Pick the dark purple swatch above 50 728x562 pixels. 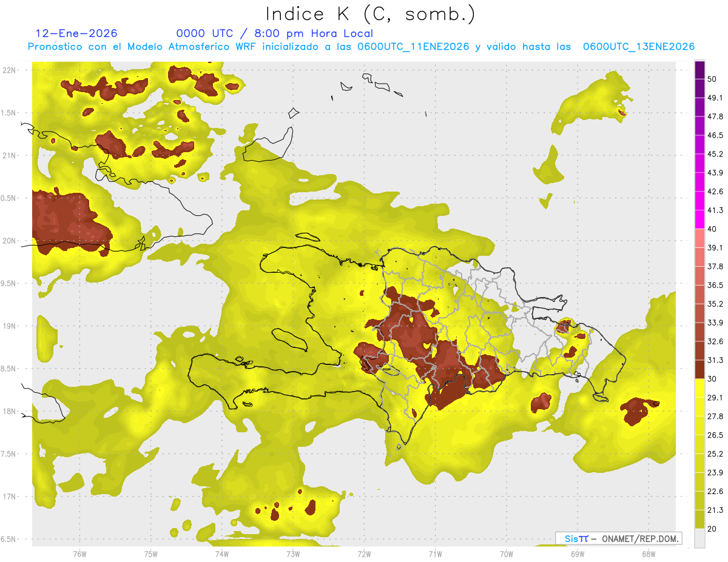(699, 70)
